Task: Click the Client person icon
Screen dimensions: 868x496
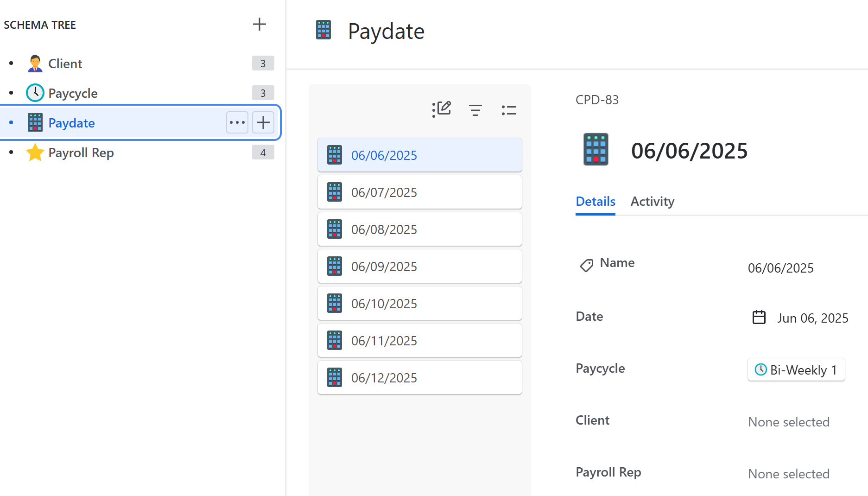Action: (x=35, y=64)
